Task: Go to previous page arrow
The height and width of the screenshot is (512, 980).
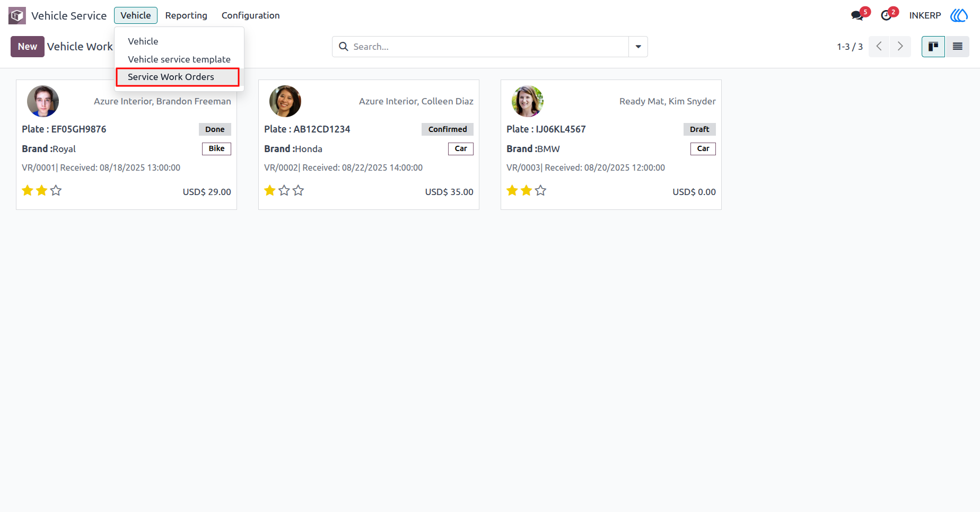Action: pos(879,47)
